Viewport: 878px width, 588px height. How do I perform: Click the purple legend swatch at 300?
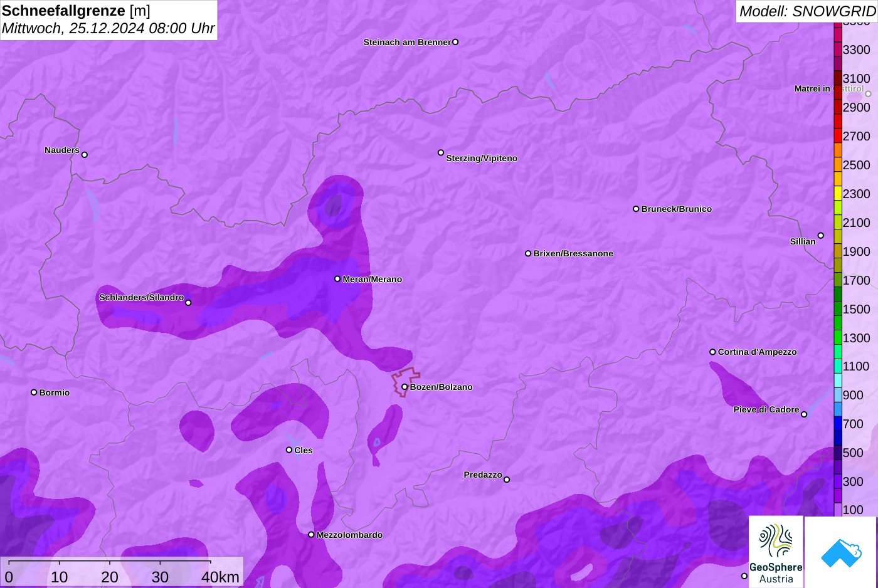click(x=838, y=481)
